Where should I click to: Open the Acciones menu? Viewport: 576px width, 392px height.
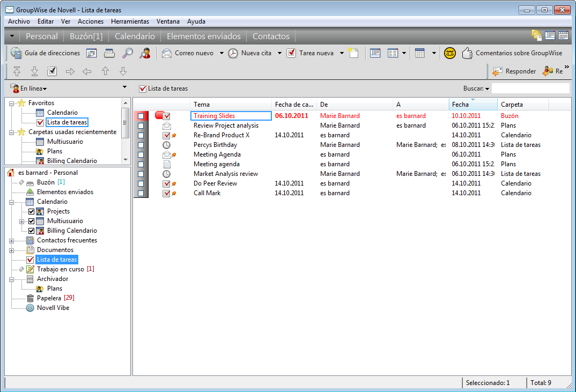pos(91,21)
